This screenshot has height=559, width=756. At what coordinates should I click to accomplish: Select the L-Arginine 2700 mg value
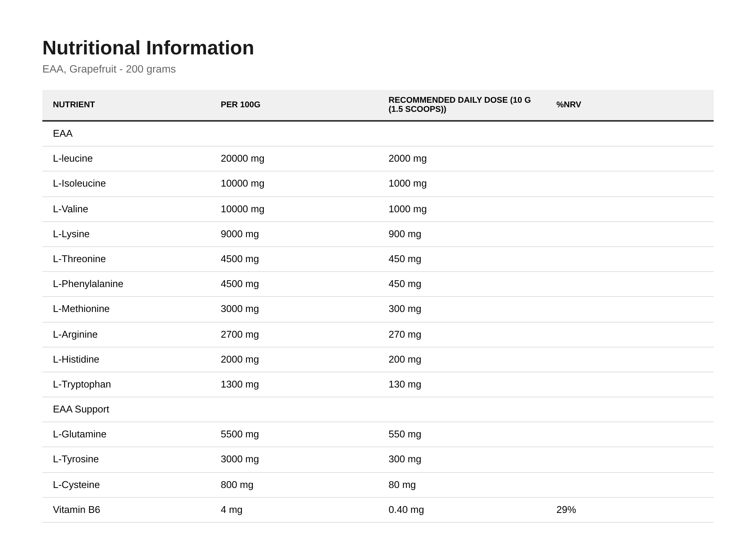click(240, 334)
